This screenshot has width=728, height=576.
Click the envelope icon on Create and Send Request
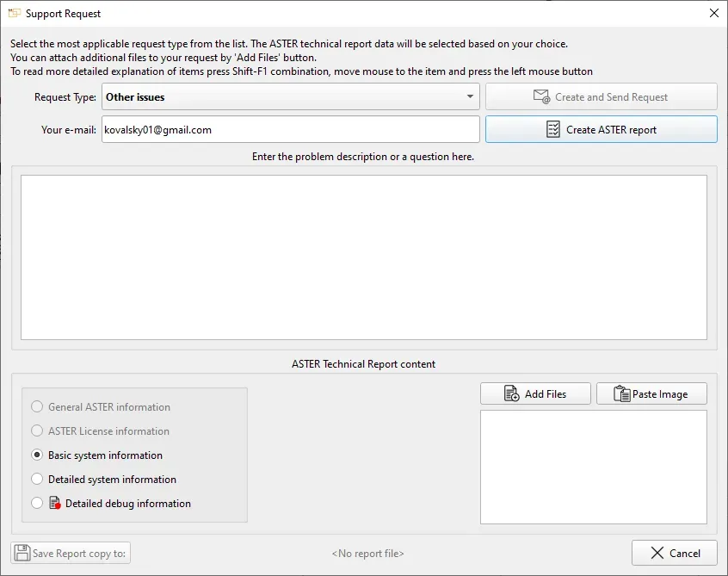[x=541, y=97]
